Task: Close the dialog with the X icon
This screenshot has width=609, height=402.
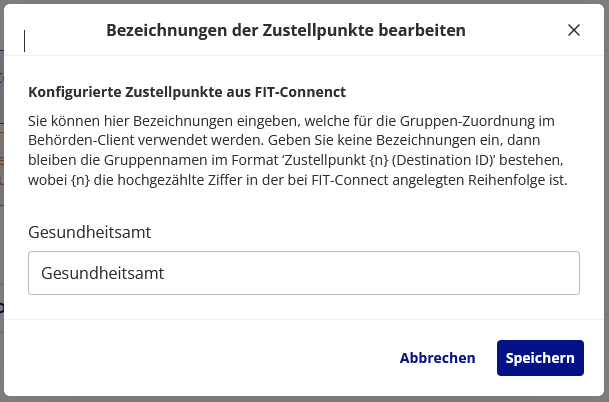Action: [574, 30]
